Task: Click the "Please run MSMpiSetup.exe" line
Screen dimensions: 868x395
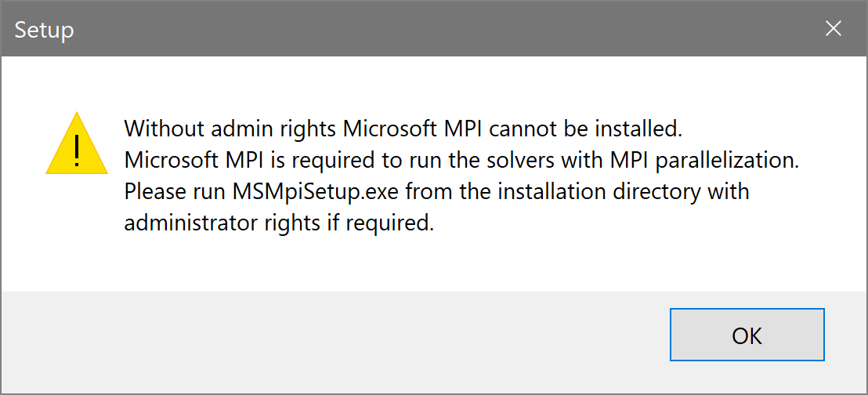Action: [436, 191]
